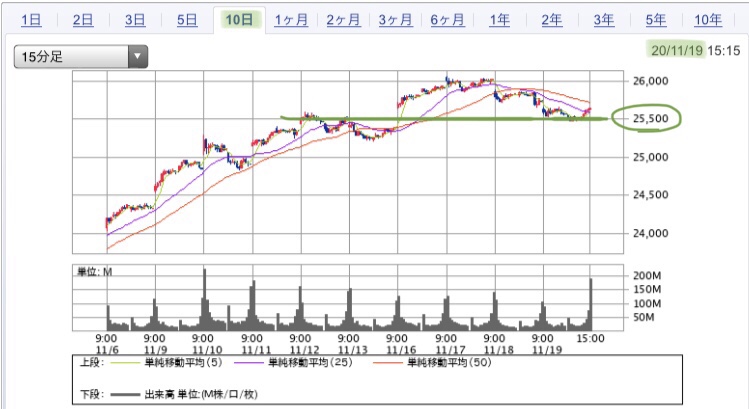Click the 150M volume axis label
This screenshot has width=749, height=409.
pyautogui.click(x=647, y=290)
